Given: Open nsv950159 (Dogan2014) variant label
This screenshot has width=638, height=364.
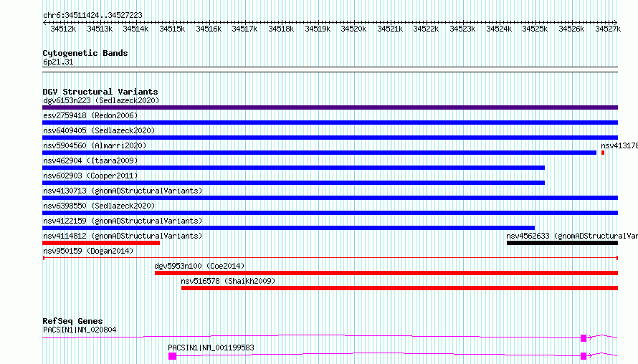Looking at the screenshot, I should [x=88, y=251].
